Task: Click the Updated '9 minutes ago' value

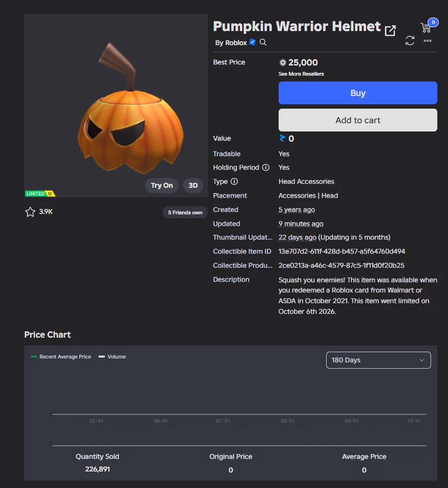Action: [x=301, y=224]
